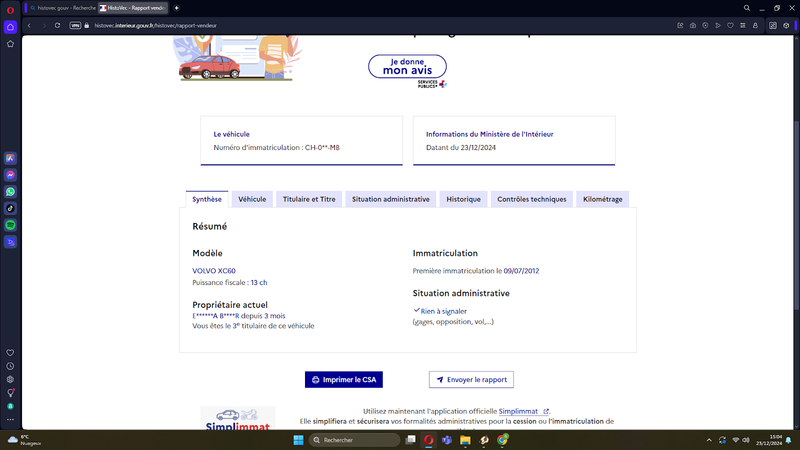This screenshot has width=800, height=450.
Task: Open Microsoft Teams from the taskbar
Action: (x=447, y=440)
